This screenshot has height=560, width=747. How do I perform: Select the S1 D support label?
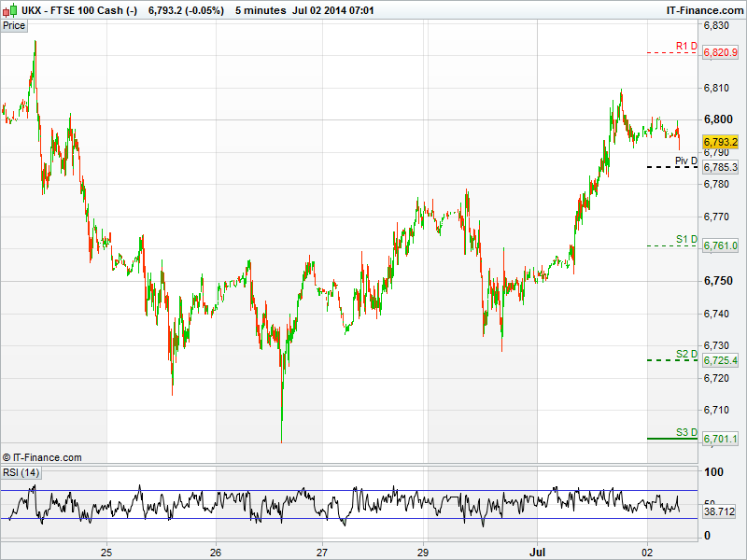coord(686,240)
